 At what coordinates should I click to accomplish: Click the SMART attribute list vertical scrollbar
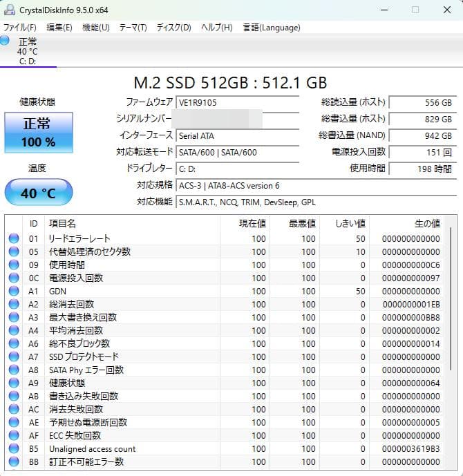tap(451, 299)
